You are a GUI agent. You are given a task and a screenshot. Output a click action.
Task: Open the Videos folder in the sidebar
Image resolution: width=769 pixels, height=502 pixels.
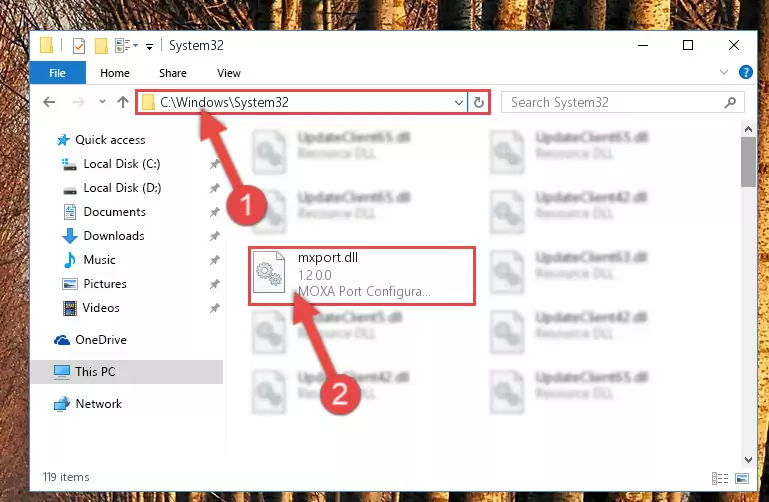(91, 308)
